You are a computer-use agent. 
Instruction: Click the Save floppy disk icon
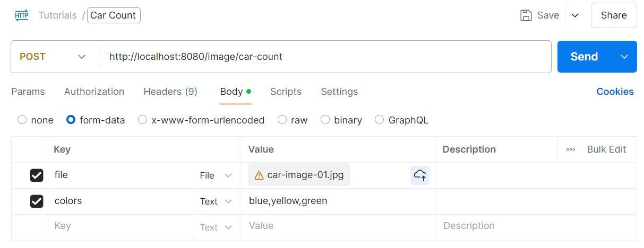[x=526, y=15]
